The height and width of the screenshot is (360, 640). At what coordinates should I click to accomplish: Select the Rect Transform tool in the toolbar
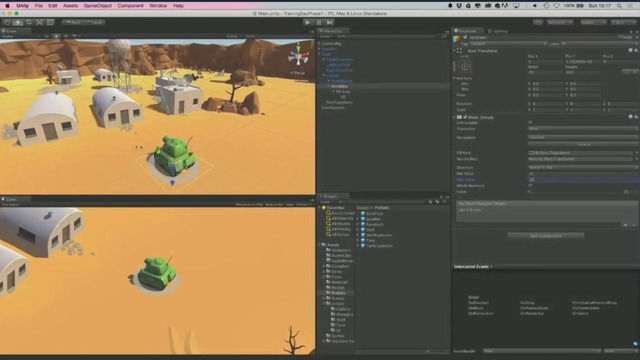pyautogui.click(x=50, y=22)
